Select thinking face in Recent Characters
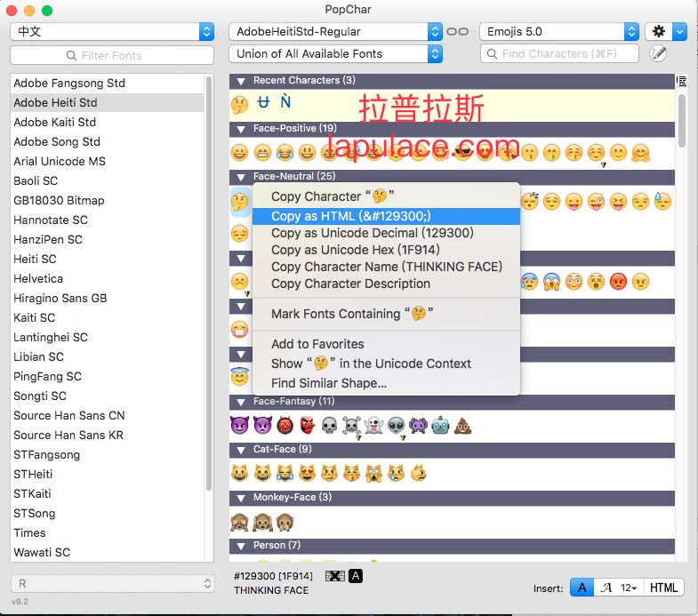698x616 pixels. [x=239, y=105]
